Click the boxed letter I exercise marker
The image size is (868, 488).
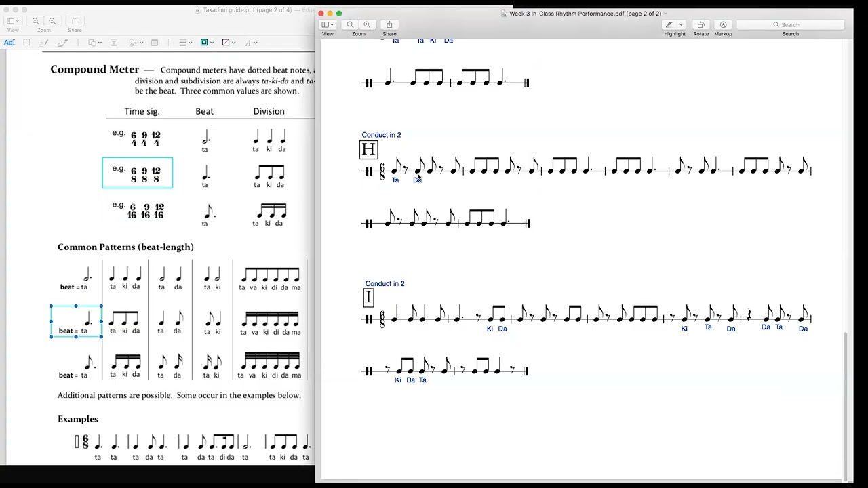coord(368,297)
